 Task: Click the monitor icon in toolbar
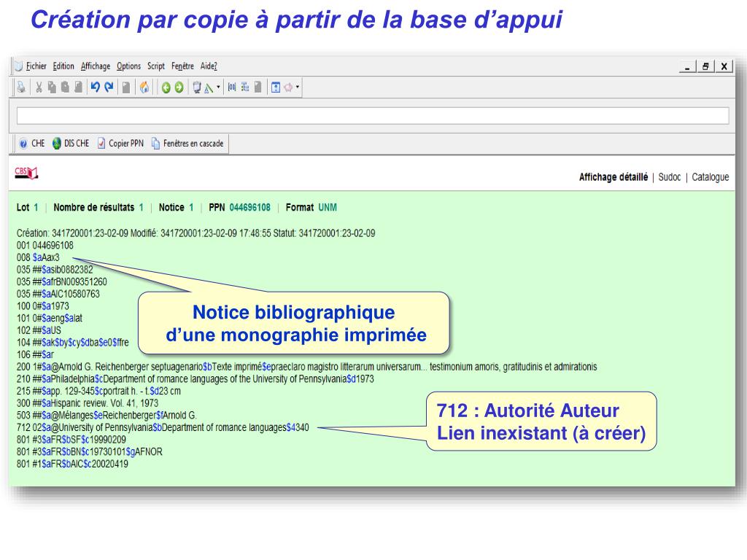click(x=197, y=87)
